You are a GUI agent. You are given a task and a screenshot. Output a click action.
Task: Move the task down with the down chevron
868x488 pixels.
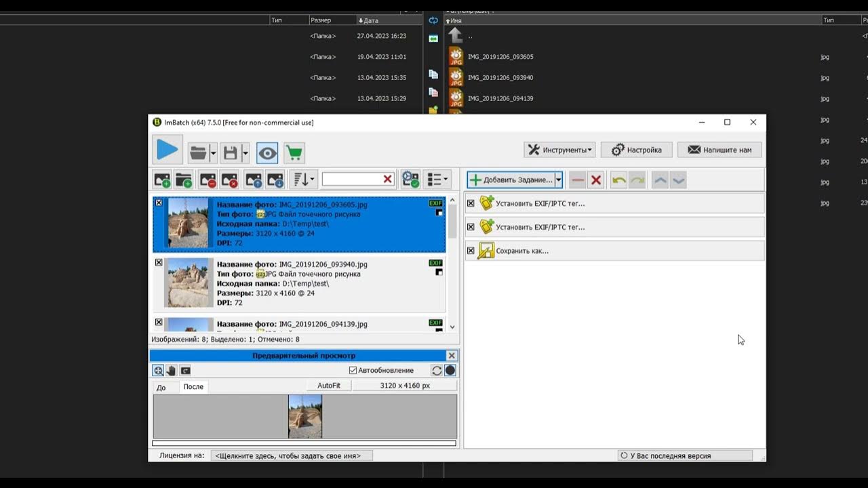click(x=678, y=180)
